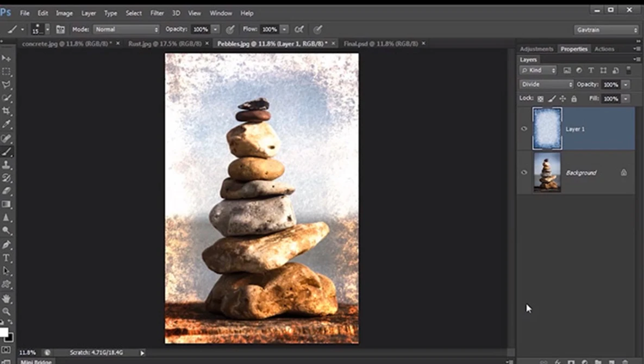The height and width of the screenshot is (364, 644).
Task: Select the Path Selection tool
Action: point(6,271)
